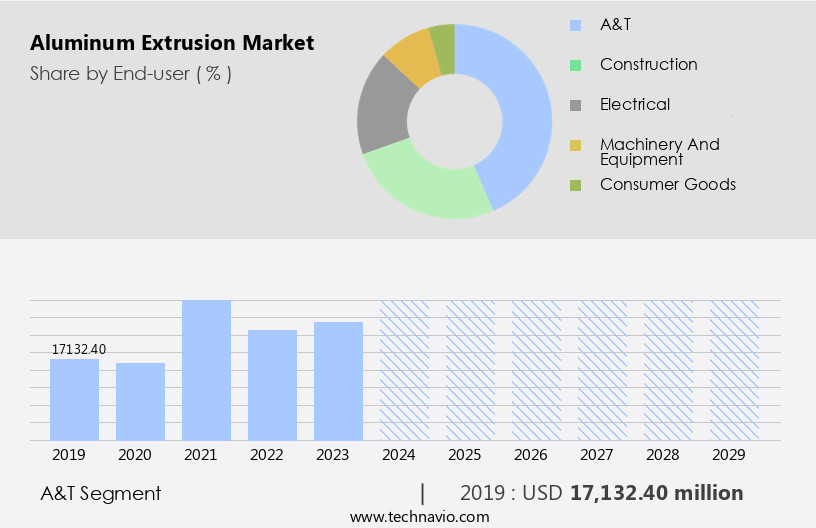Click the Aluminum Extrusion Market title

pos(171,43)
